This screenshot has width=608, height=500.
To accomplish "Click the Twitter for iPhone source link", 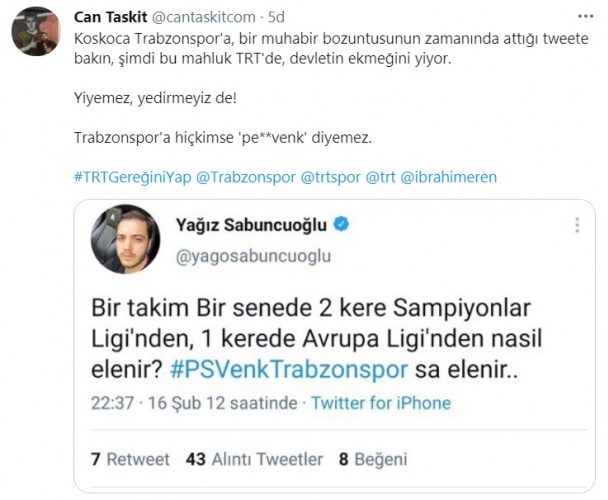I will [x=381, y=403].
